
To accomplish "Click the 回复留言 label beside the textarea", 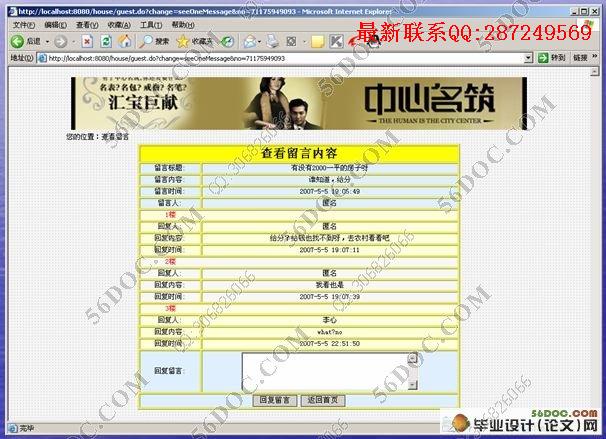I will pos(169,371).
